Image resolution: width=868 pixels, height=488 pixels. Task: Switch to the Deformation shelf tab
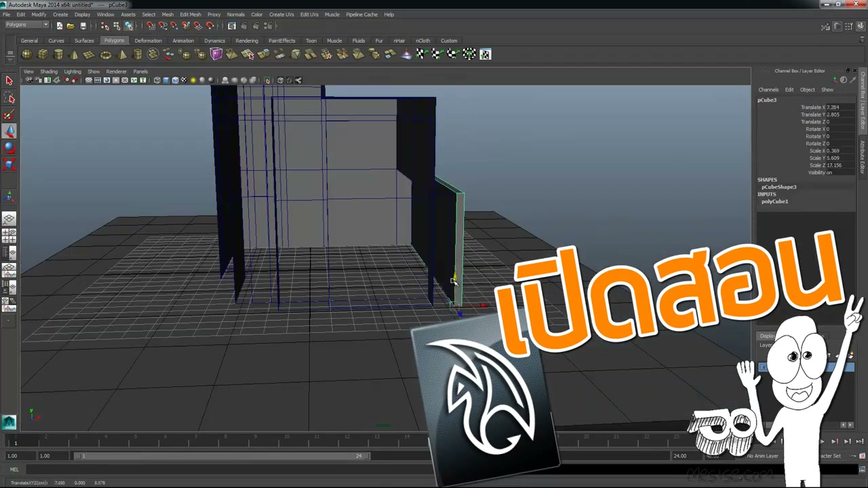pyautogui.click(x=148, y=41)
